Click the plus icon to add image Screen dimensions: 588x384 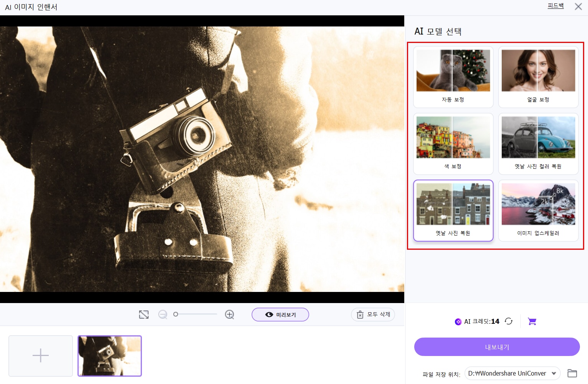[x=41, y=356]
